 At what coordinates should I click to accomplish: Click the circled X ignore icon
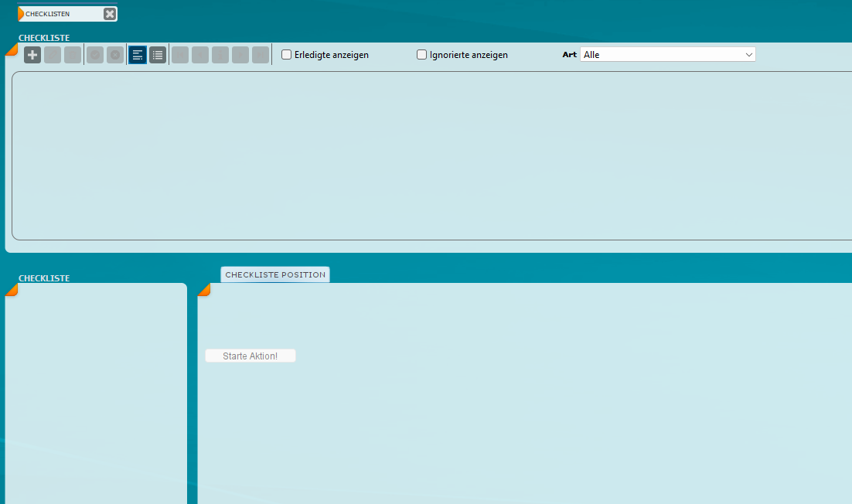(115, 55)
